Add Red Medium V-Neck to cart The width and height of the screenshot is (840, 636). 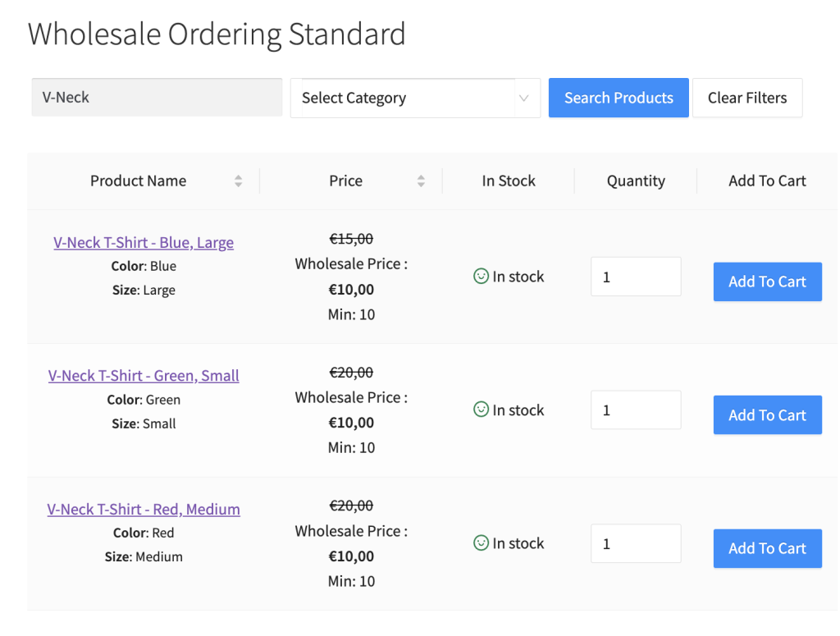pyautogui.click(x=767, y=548)
